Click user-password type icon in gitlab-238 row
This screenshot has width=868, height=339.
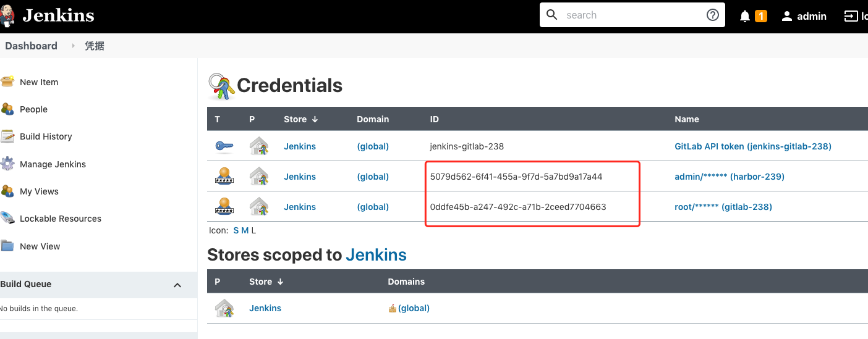point(224,207)
